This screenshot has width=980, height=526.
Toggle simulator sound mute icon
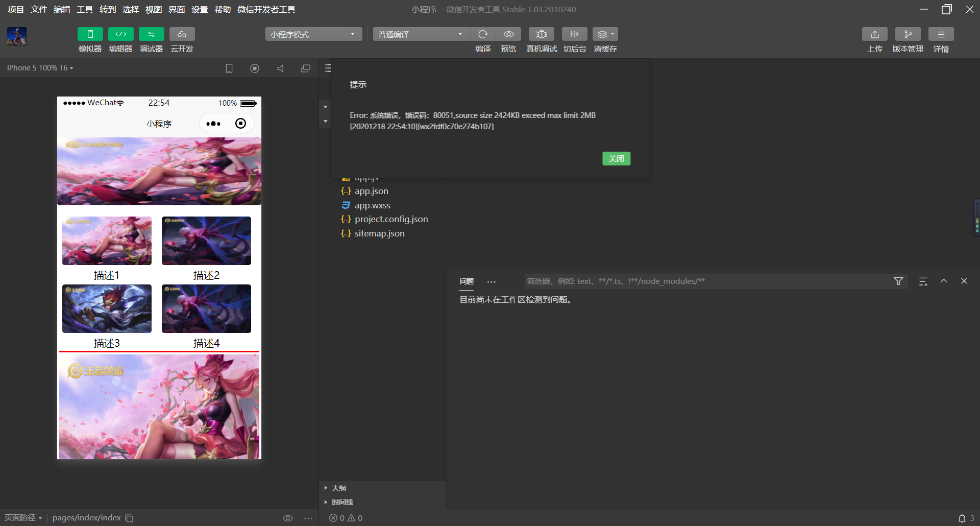tap(280, 68)
